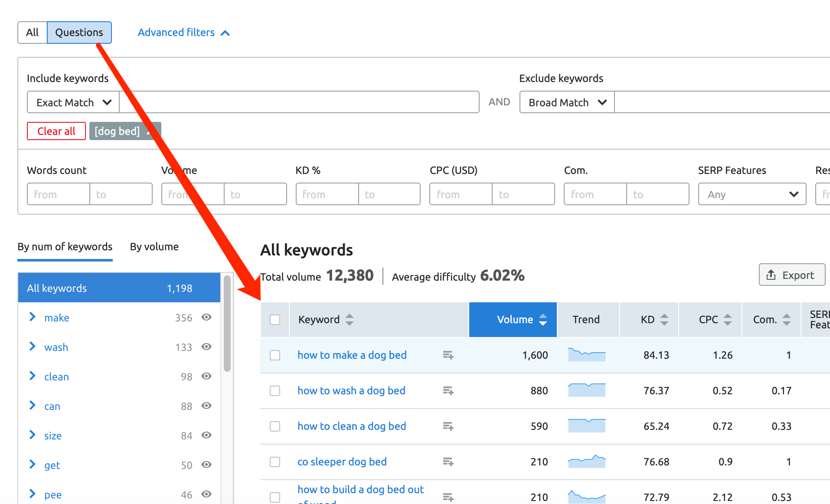Collapse the Advanced filters section
Image resolution: width=830 pixels, height=504 pixels.
coord(184,33)
